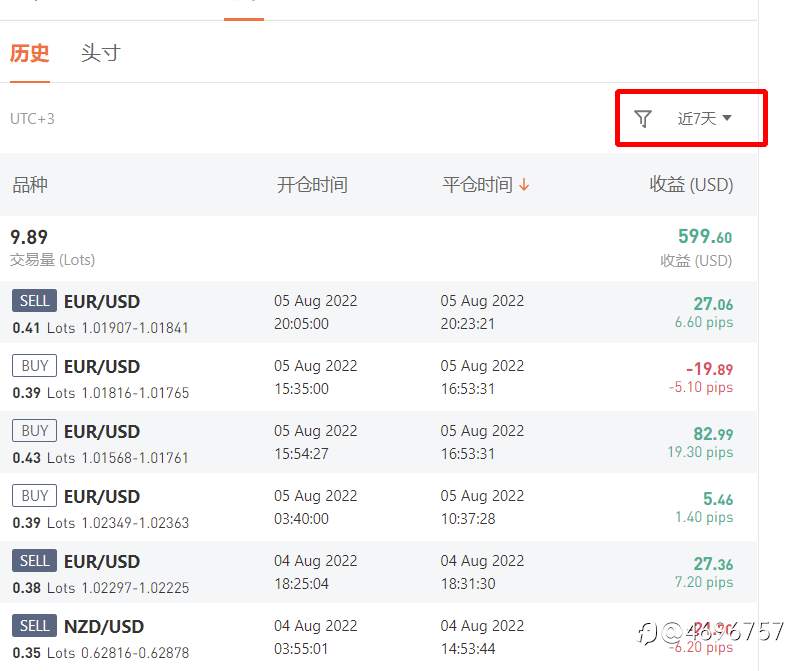Open the NZD/USD symbol link

104,627
